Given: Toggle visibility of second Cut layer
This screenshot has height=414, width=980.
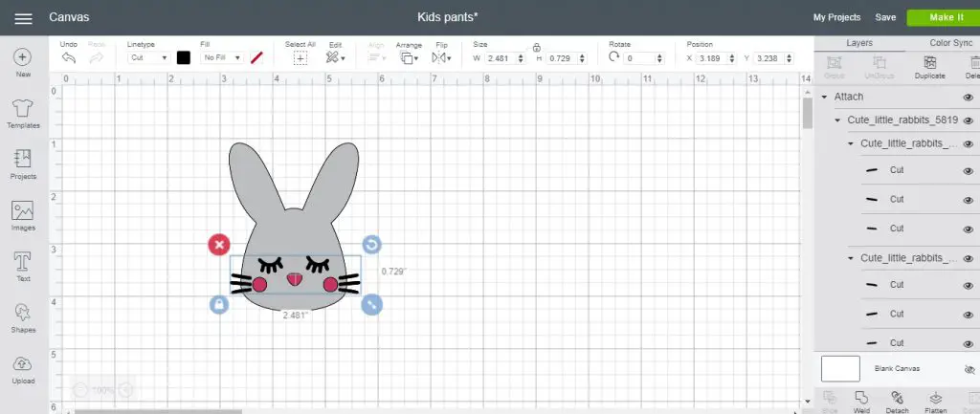Looking at the screenshot, I should [969, 200].
